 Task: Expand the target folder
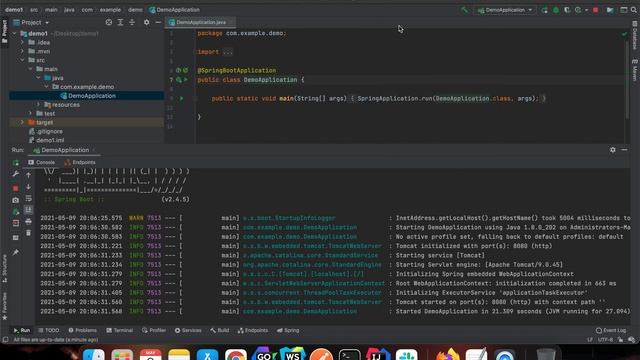pos(22,122)
